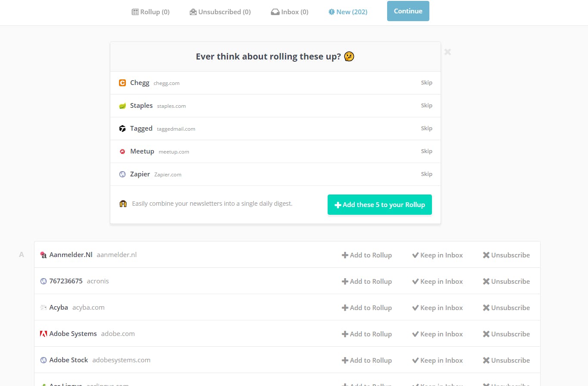This screenshot has width=588, height=386.
Task: Click the daily digest description text
Action: (x=212, y=204)
